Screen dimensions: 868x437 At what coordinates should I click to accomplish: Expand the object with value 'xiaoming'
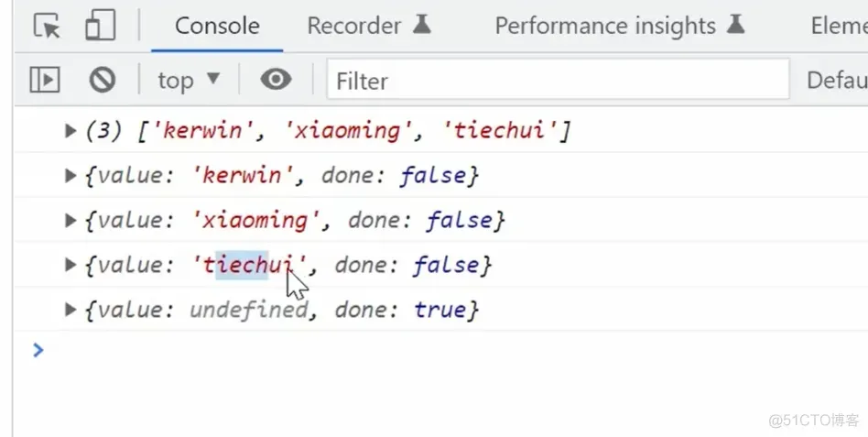[x=71, y=221]
